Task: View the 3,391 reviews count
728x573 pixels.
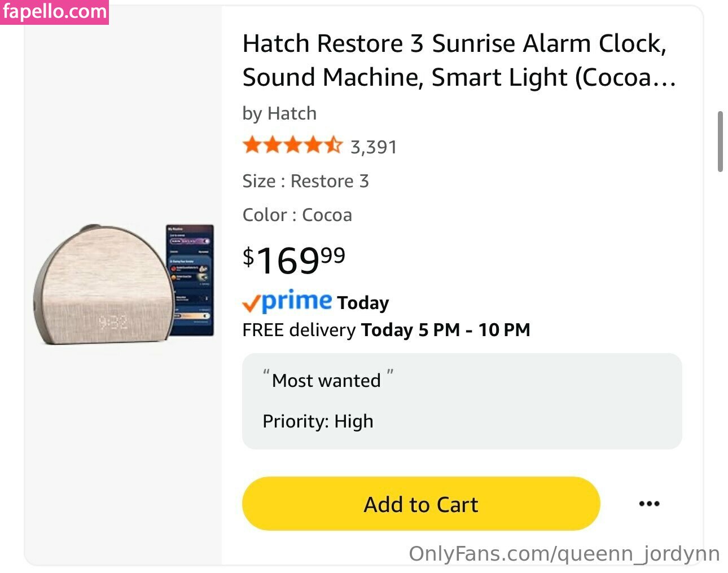Action: (x=374, y=147)
